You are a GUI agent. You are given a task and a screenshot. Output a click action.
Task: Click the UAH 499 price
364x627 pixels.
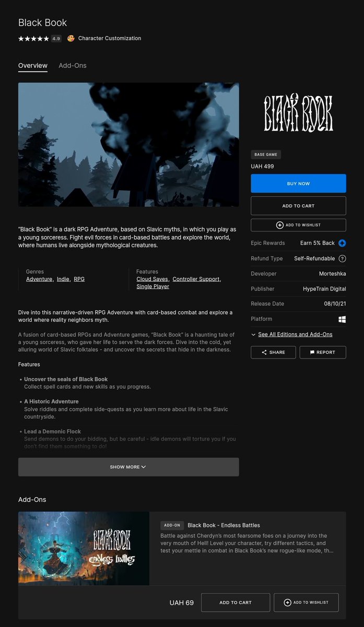tap(262, 167)
